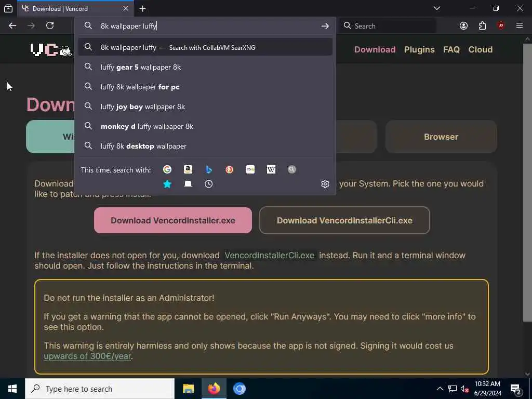
Task: Open the Plugins nav link
Action: 419,49
